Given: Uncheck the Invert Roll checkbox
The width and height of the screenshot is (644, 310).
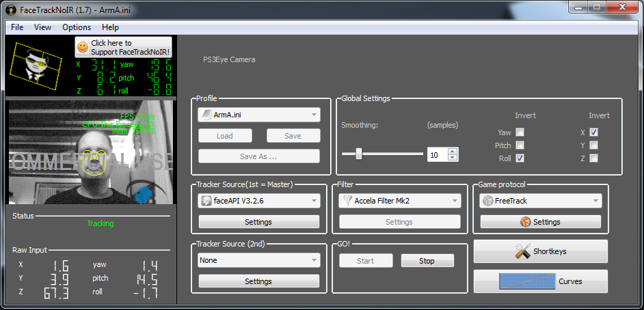Looking at the screenshot, I should point(520,158).
